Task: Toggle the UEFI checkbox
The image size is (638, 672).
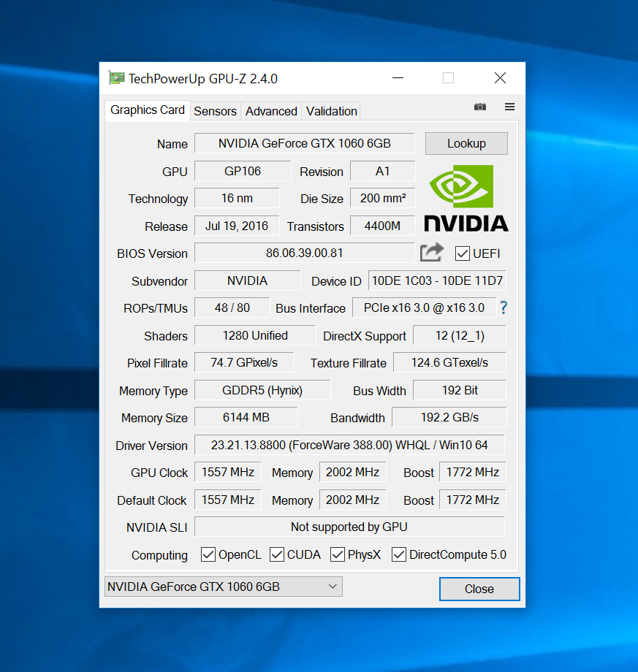Action: 462,253
